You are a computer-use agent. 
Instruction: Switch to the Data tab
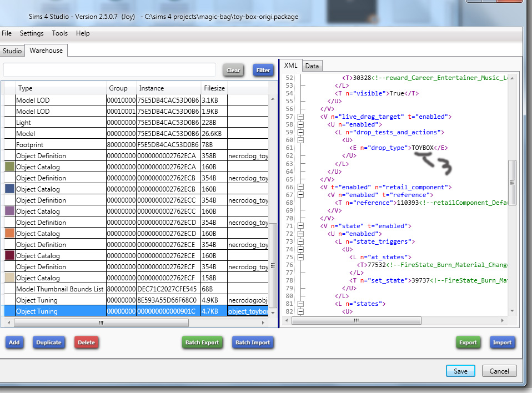click(x=312, y=66)
